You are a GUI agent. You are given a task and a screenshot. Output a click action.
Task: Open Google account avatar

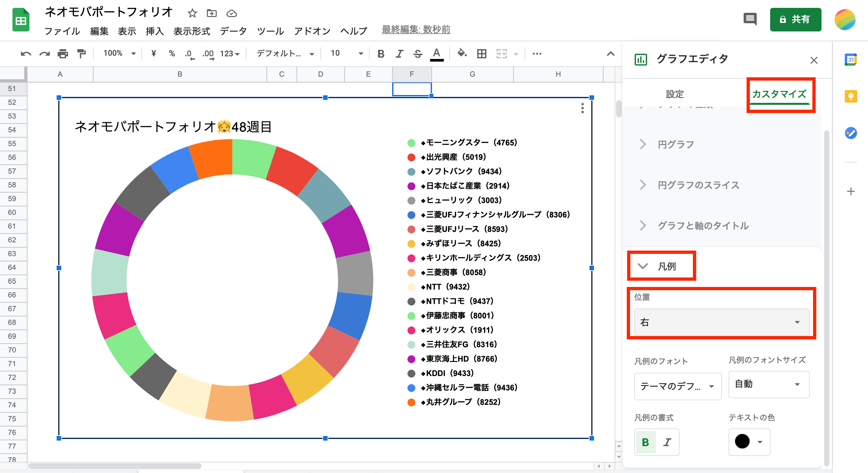845,20
